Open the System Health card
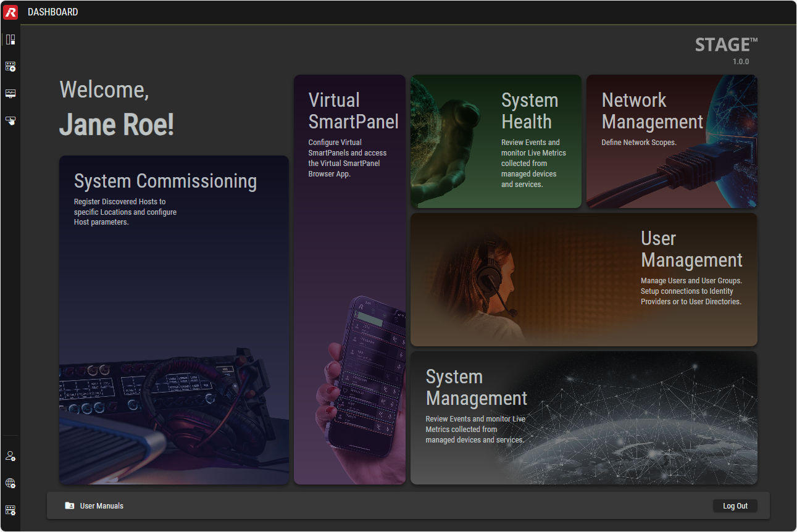 click(496, 141)
